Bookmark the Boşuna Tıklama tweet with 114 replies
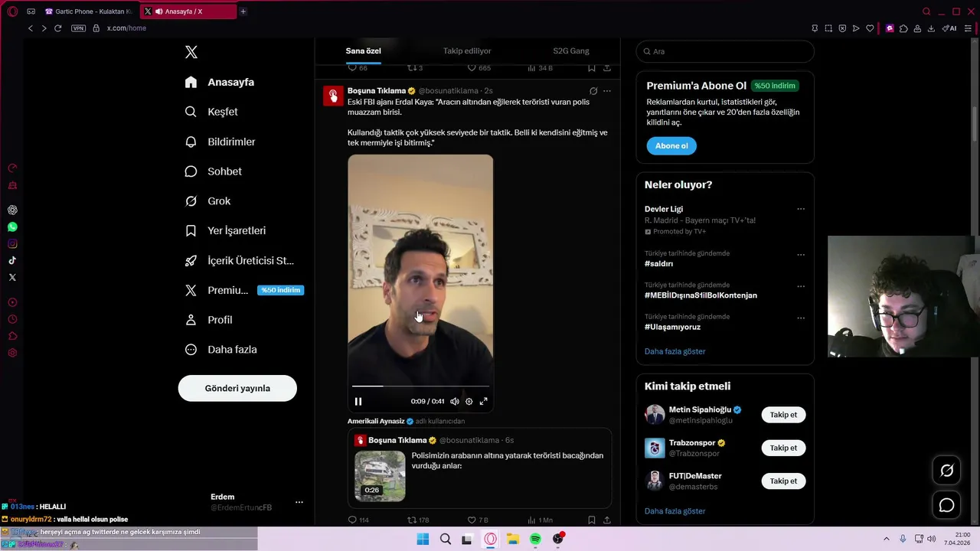 592,520
